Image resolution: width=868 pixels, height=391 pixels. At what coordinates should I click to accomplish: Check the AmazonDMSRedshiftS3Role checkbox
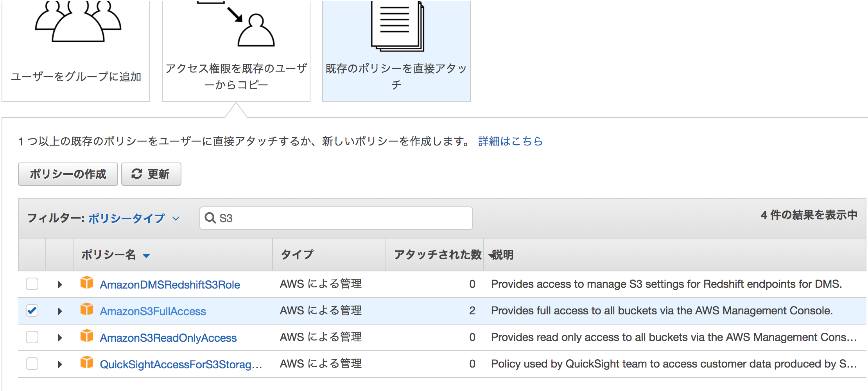pyautogui.click(x=32, y=284)
